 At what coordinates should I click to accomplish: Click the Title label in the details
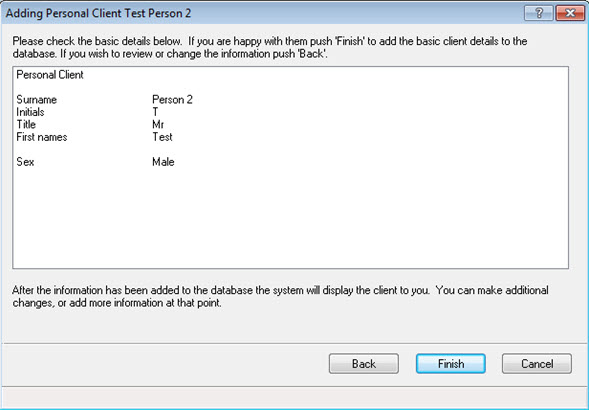[x=26, y=124]
